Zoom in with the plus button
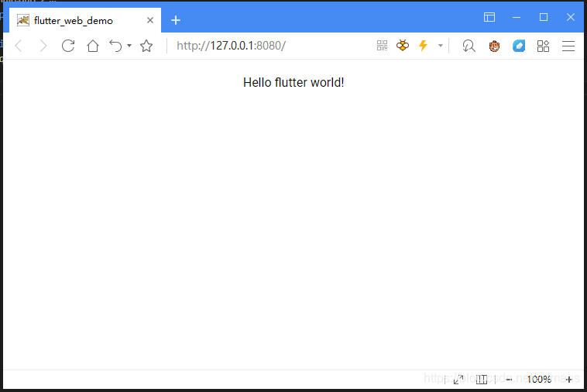 [x=569, y=380]
